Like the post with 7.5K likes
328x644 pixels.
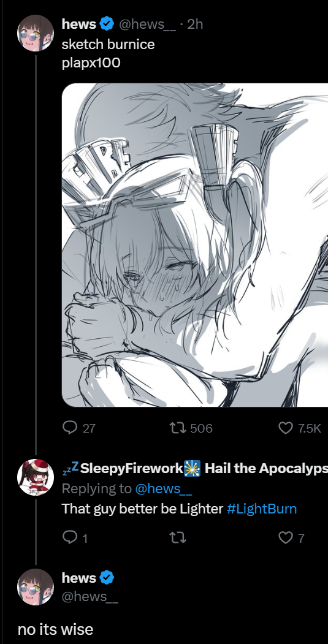(286, 428)
